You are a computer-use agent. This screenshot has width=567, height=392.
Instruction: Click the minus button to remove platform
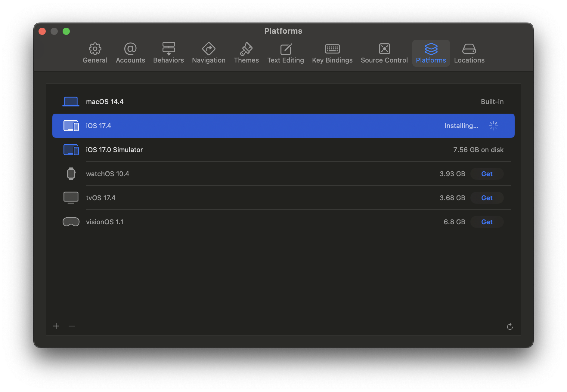coord(72,326)
